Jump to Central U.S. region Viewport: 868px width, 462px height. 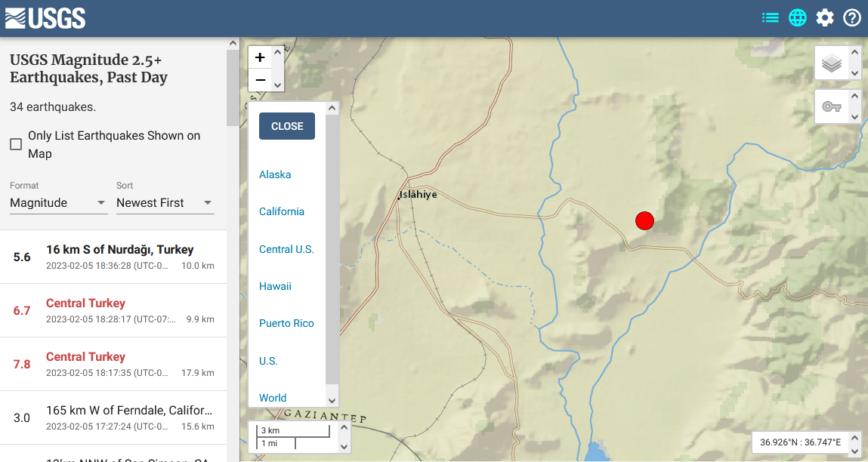tap(286, 249)
